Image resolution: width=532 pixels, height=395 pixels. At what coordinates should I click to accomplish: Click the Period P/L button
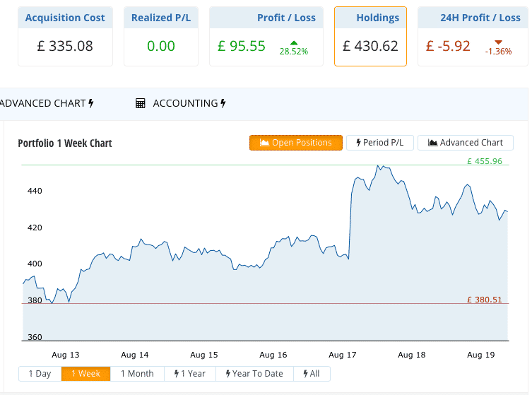[x=380, y=143]
